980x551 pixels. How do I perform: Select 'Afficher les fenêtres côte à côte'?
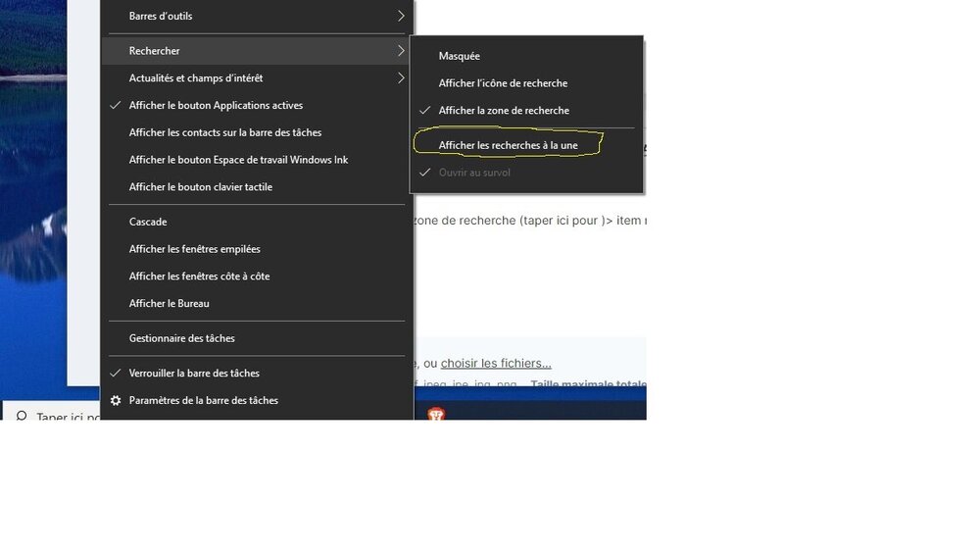coord(199,276)
